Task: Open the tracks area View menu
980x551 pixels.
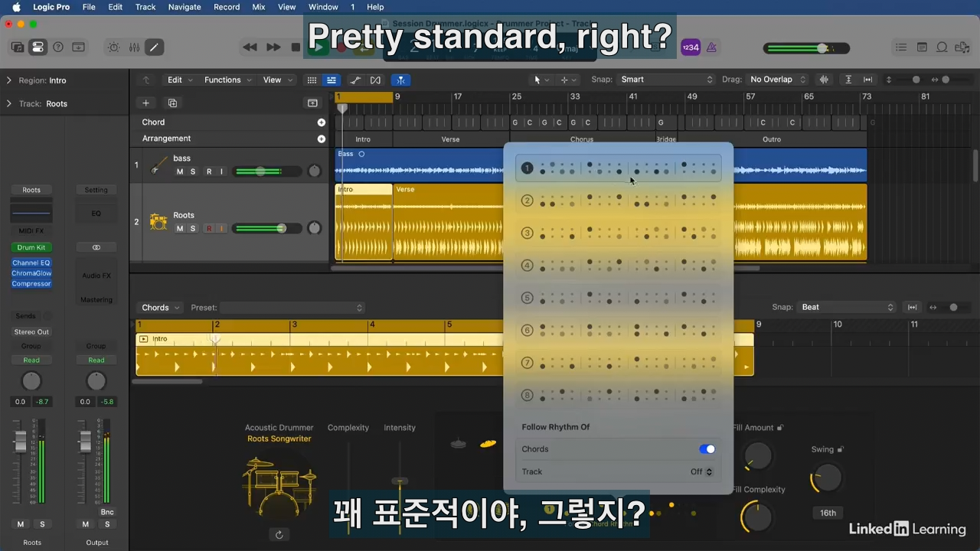Action: (x=277, y=80)
